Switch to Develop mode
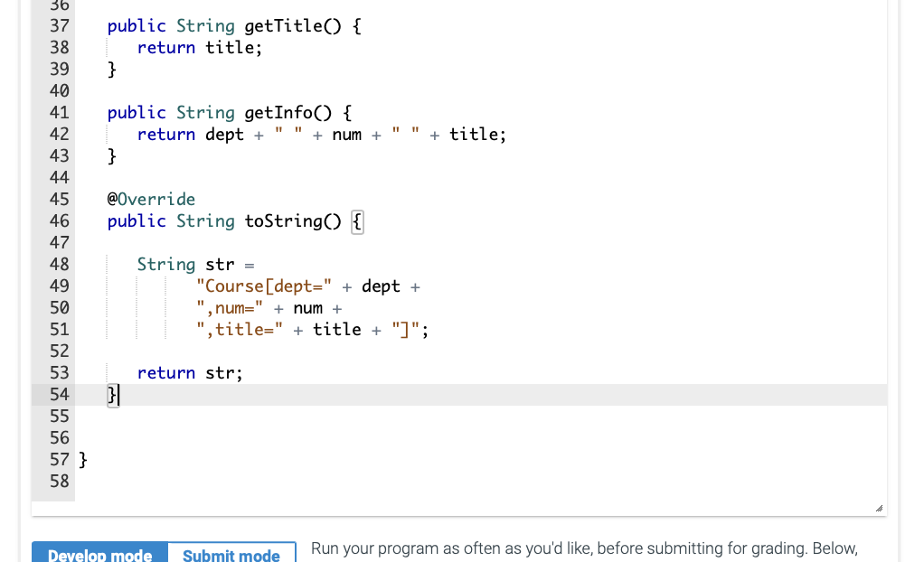The width and height of the screenshot is (924, 562). tap(99, 553)
